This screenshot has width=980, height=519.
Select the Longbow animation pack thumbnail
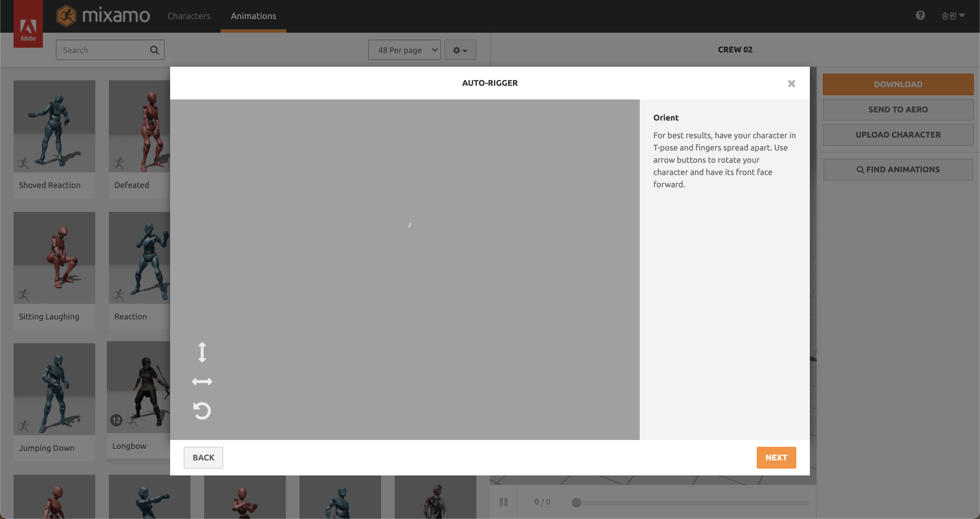click(138, 387)
